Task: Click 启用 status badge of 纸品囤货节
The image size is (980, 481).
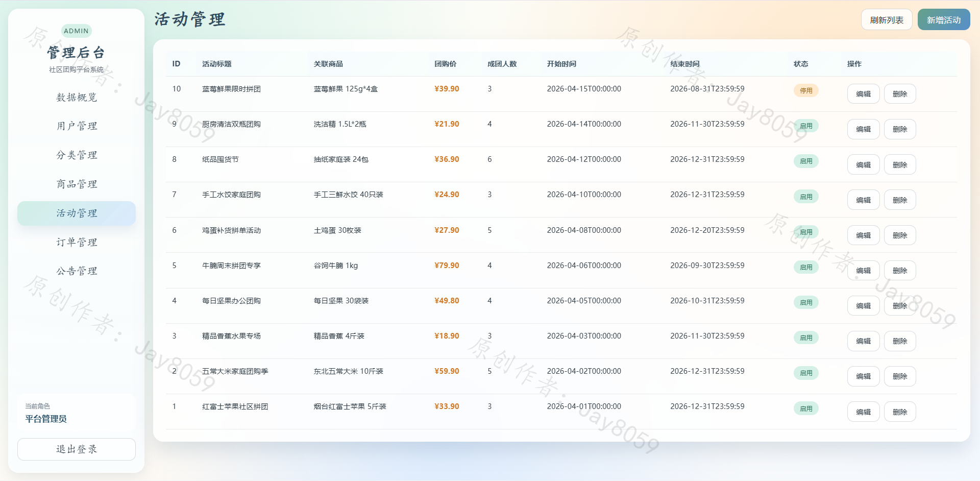Action: pos(806,161)
